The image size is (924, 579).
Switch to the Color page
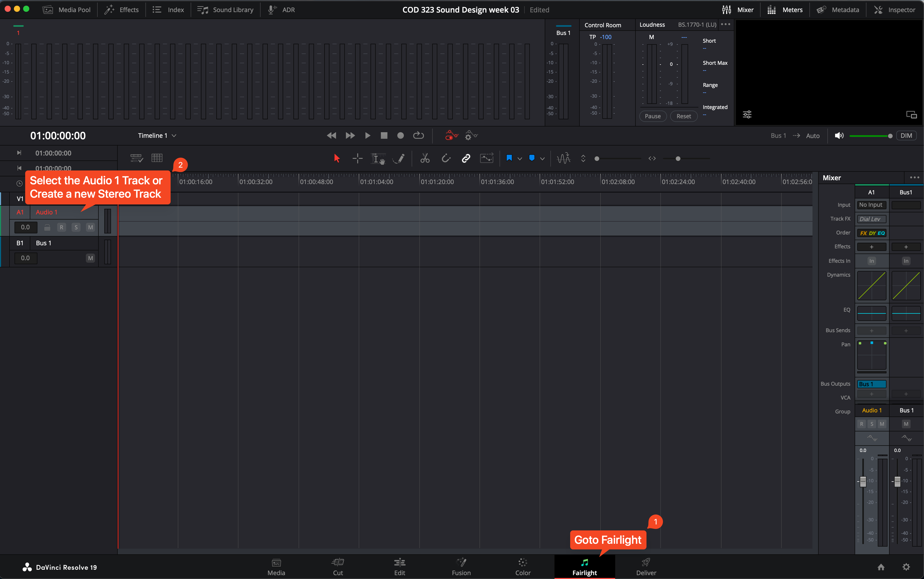coord(523,567)
